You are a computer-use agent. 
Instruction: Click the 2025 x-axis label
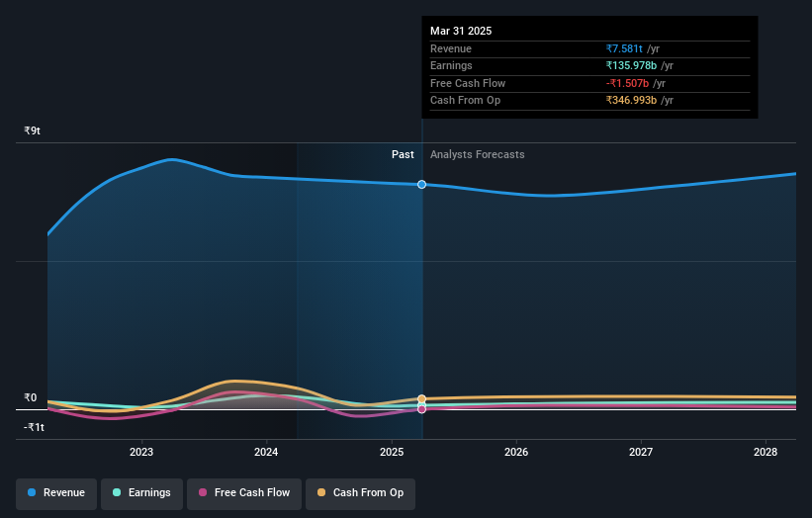point(392,452)
